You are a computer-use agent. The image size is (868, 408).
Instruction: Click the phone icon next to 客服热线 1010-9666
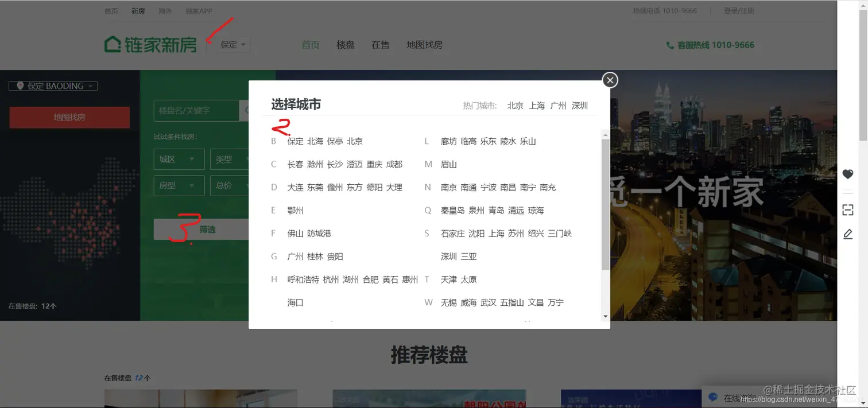coord(669,45)
